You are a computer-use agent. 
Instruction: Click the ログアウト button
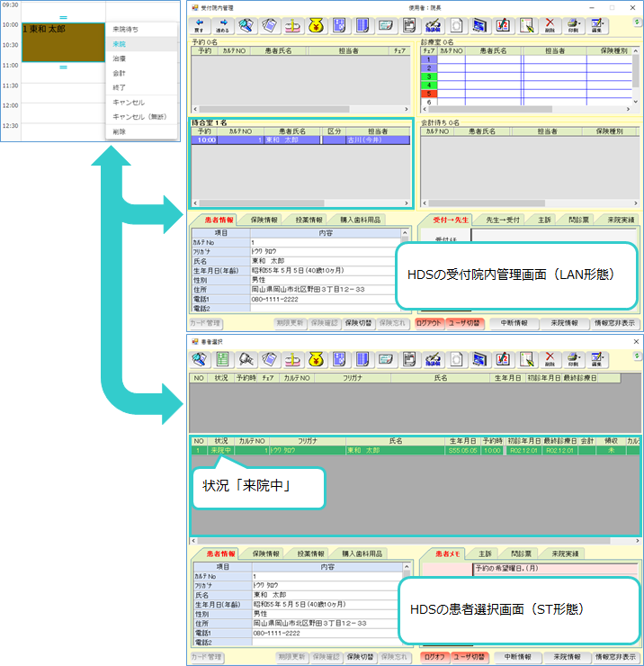click(x=434, y=322)
